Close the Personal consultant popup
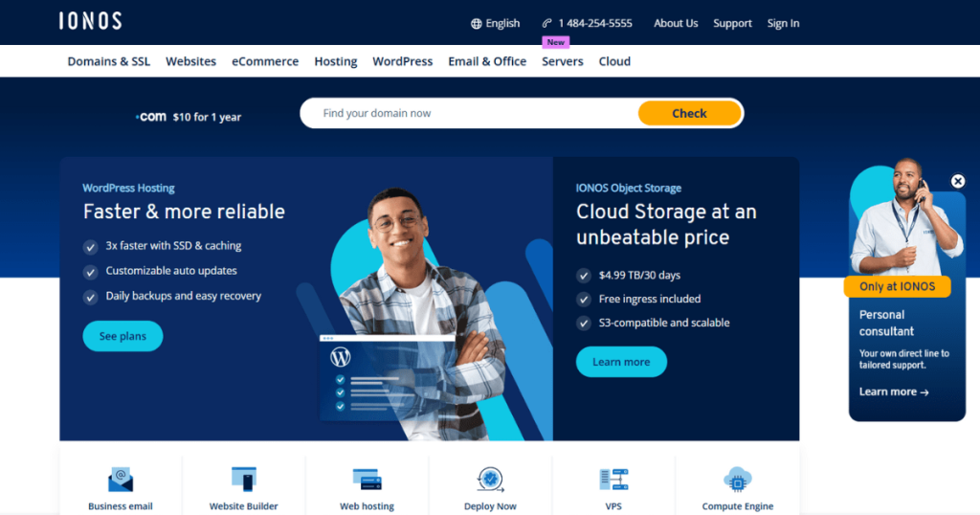This screenshot has height=515, width=980. click(x=957, y=181)
